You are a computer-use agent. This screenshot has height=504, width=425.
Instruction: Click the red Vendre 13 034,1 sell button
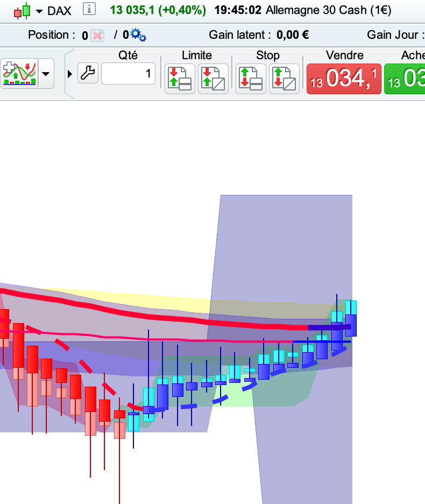tap(344, 79)
